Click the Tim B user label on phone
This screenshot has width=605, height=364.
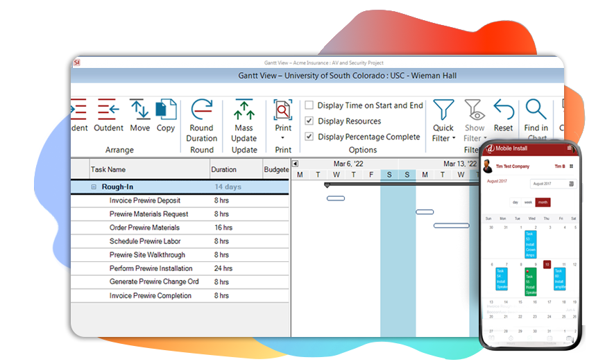pos(560,166)
